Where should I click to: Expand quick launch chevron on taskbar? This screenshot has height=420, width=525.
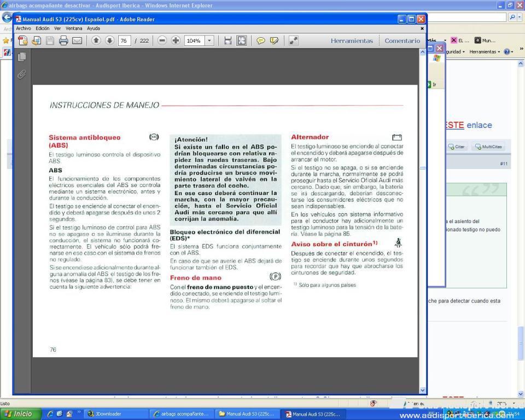point(79,412)
